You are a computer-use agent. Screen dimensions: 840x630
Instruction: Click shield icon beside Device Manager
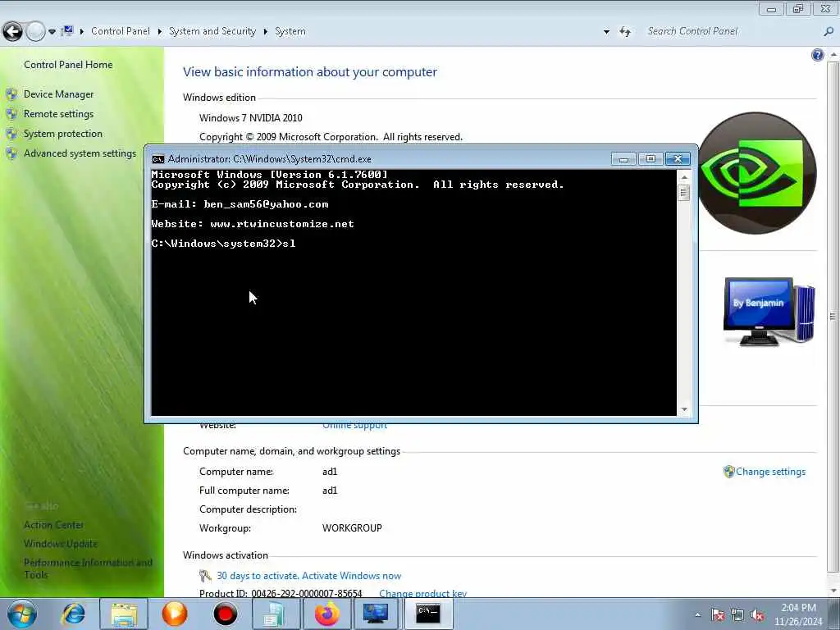[x=11, y=95]
